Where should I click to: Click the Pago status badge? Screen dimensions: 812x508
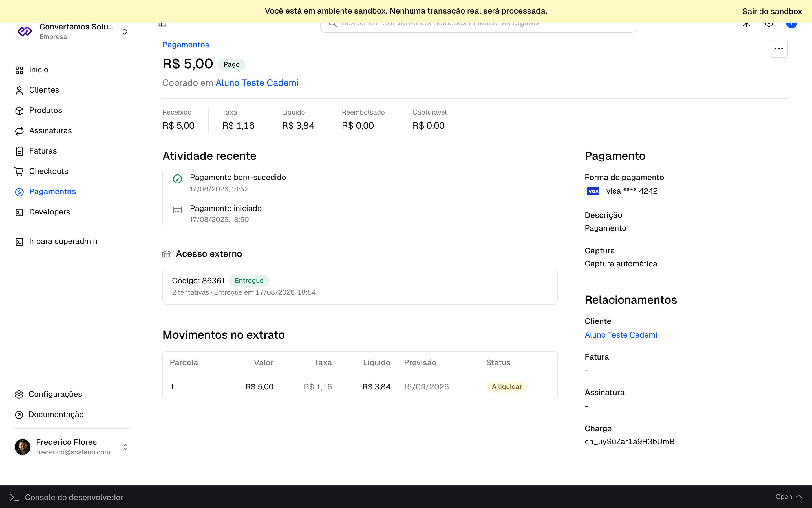click(x=231, y=64)
